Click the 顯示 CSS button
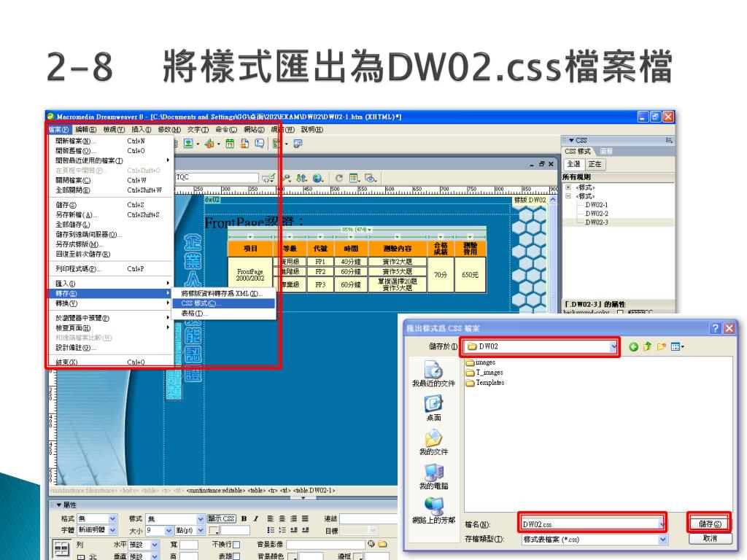747x560 pixels. pos(222,518)
